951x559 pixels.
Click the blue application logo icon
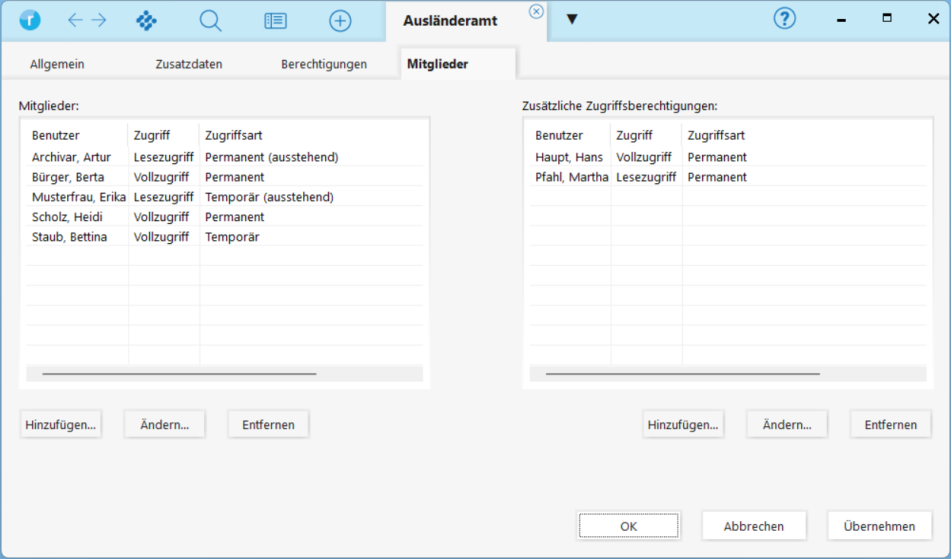[x=30, y=21]
